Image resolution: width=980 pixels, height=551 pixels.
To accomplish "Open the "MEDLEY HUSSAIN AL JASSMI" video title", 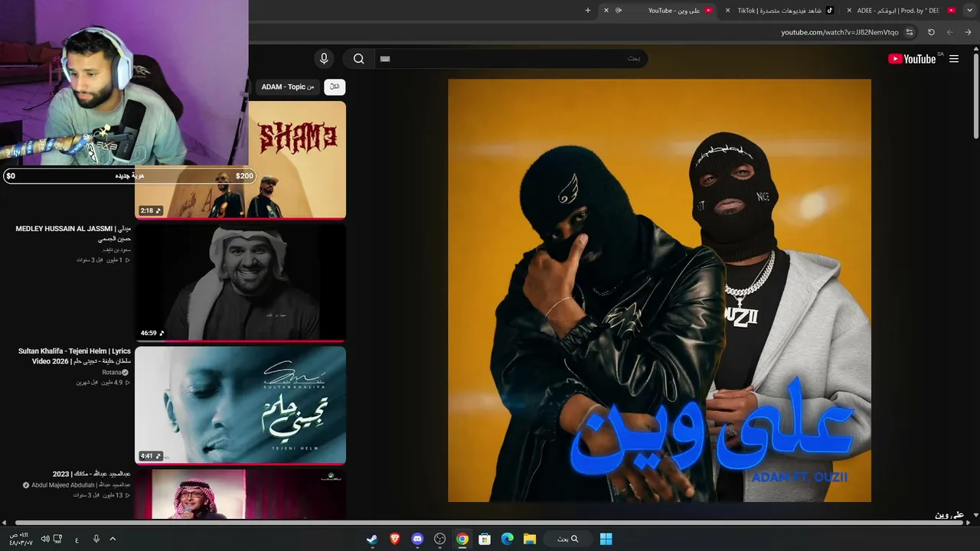I will (73, 233).
